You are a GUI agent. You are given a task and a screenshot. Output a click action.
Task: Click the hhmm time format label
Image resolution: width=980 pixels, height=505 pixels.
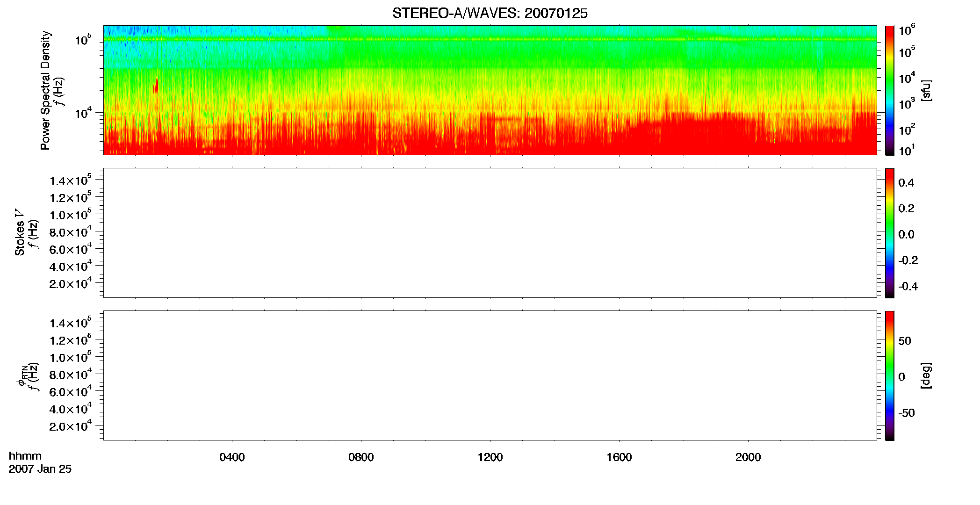tap(25, 456)
